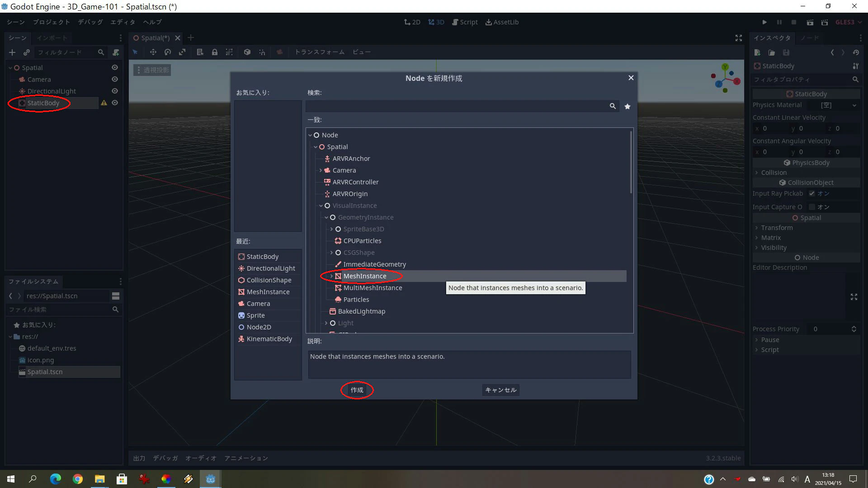Select the Move mode tool in viewport toolbar
868x488 pixels.
point(153,52)
